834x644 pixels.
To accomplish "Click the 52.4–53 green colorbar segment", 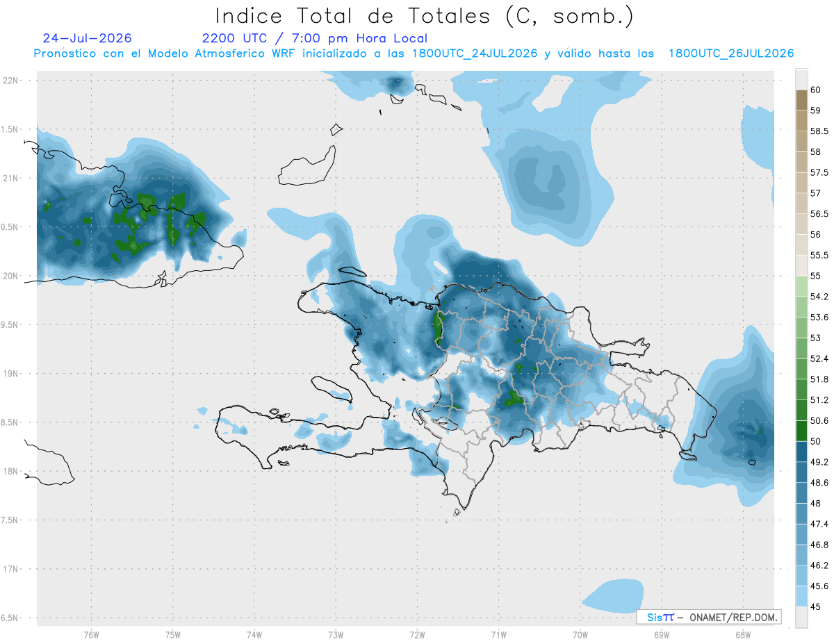I will point(801,348).
